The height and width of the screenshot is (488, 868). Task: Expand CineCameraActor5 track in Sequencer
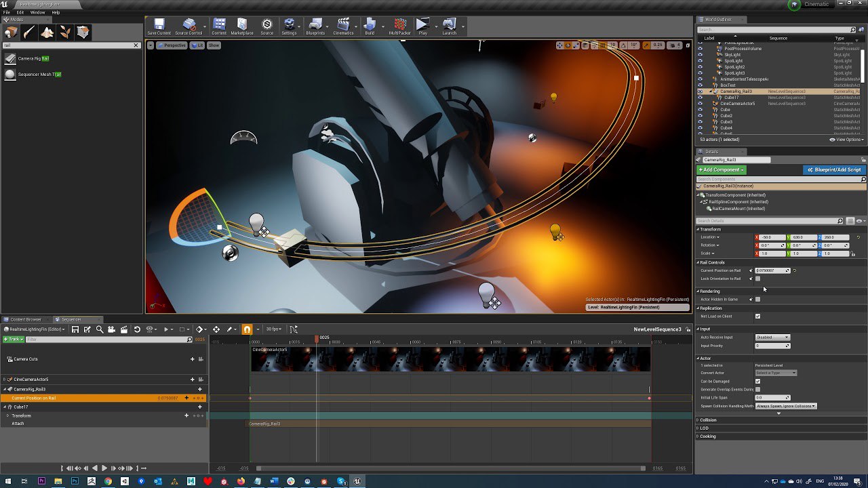pos(5,380)
